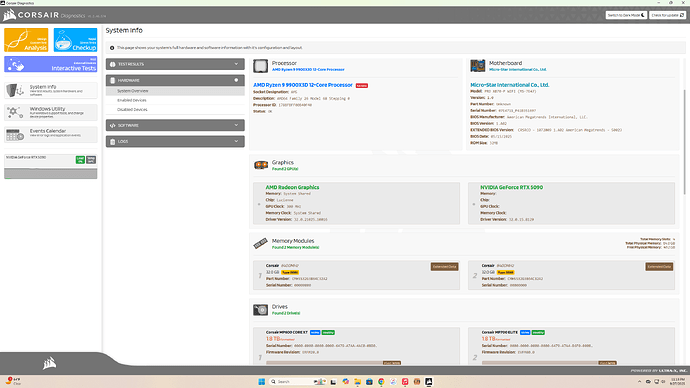690x388 pixels.
Task: Click the Graphics card icon
Action: coord(261,165)
